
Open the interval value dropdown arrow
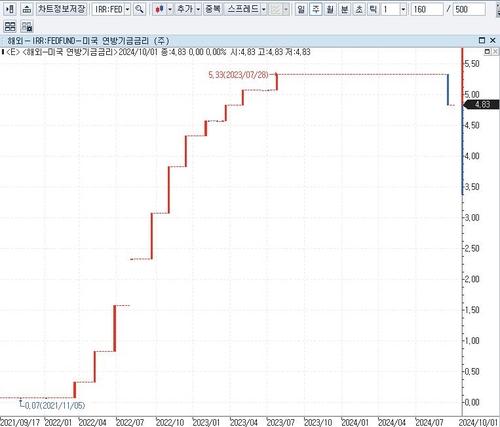[403, 9]
